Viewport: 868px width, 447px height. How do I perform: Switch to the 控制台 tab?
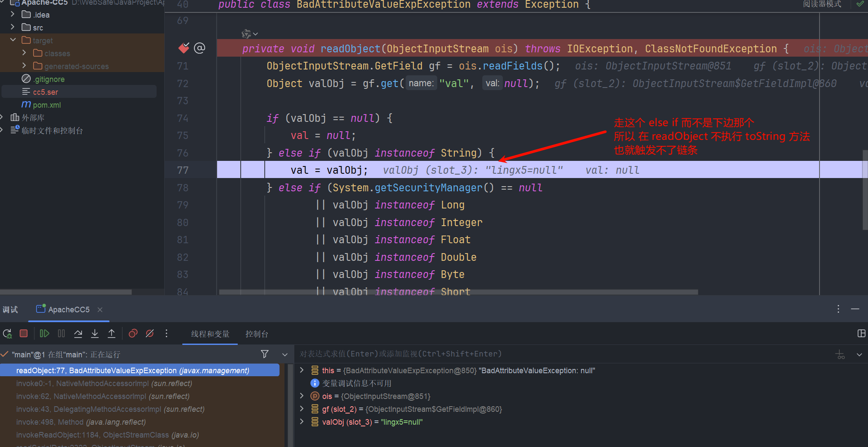[x=257, y=334]
